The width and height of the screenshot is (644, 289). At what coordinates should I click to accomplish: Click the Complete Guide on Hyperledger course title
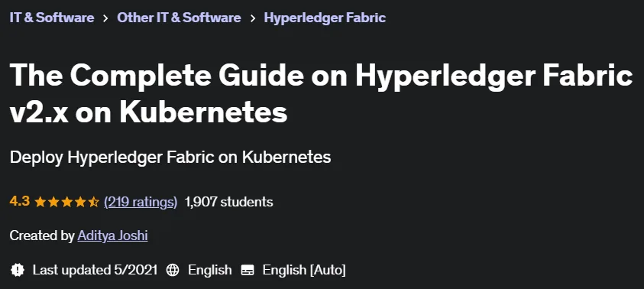(x=321, y=94)
